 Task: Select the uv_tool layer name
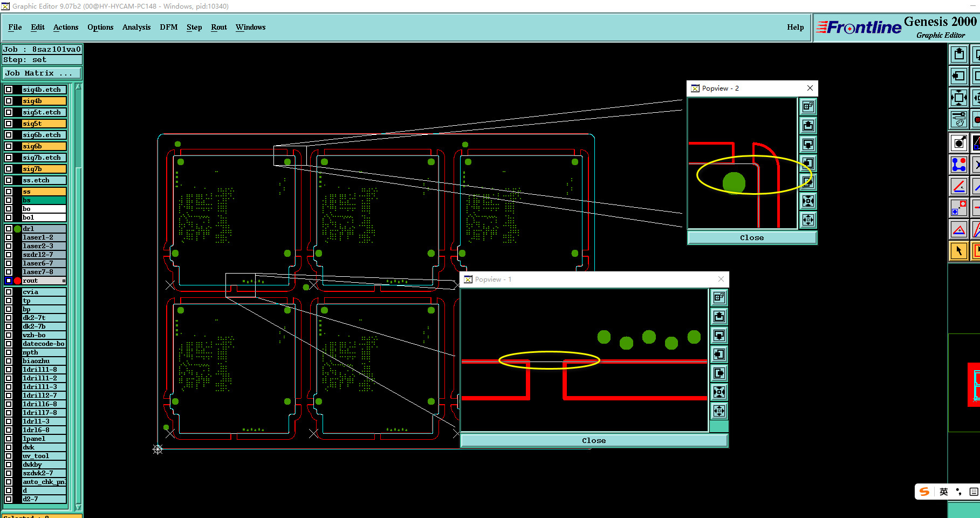pos(44,456)
